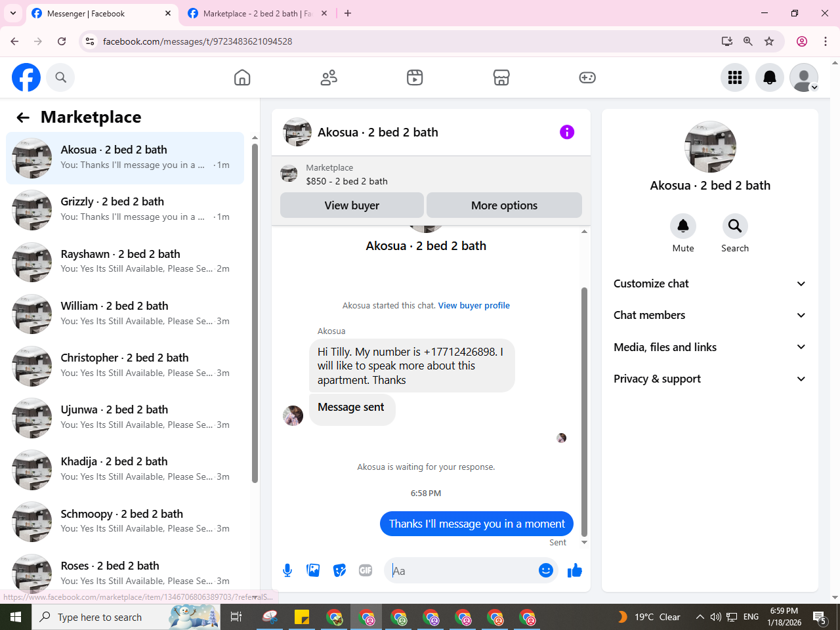
Task: Click the View buyer button
Action: [x=352, y=205]
